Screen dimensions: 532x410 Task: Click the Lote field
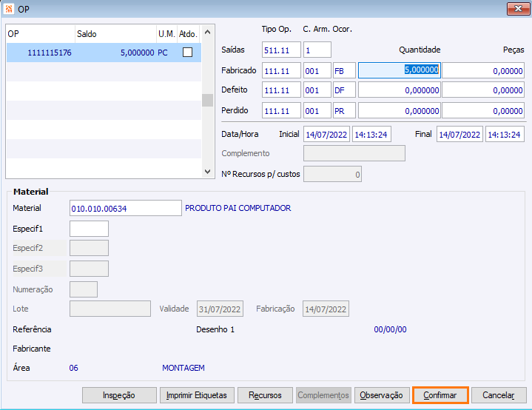pos(110,309)
